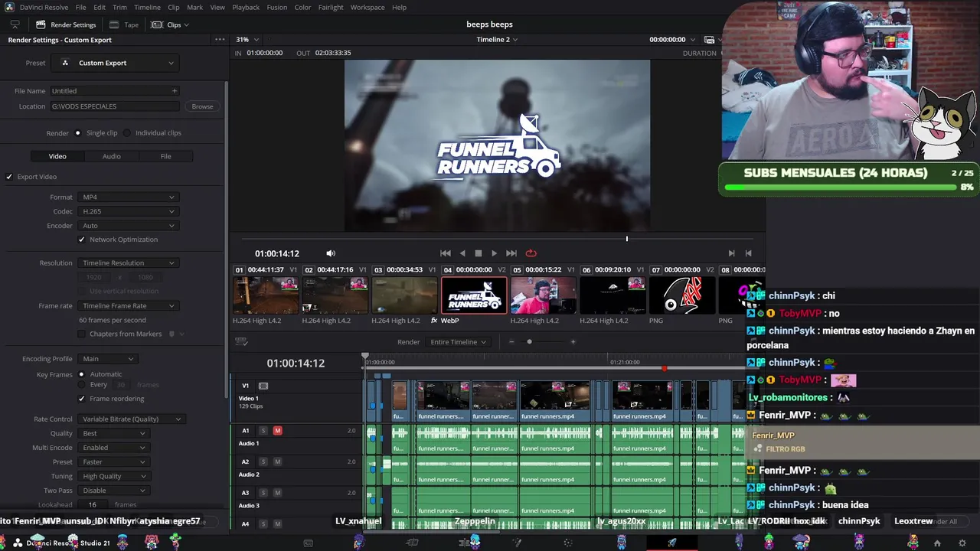Select Automatic key frames option

pos(81,374)
